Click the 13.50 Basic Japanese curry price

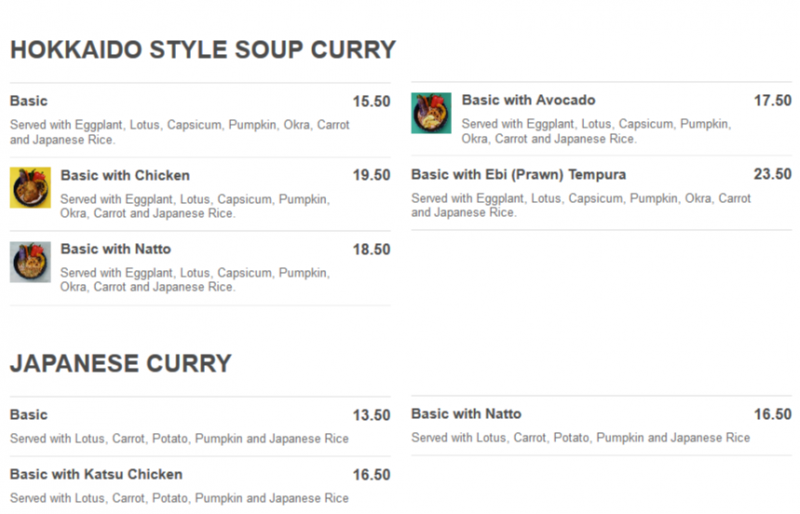pos(371,415)
